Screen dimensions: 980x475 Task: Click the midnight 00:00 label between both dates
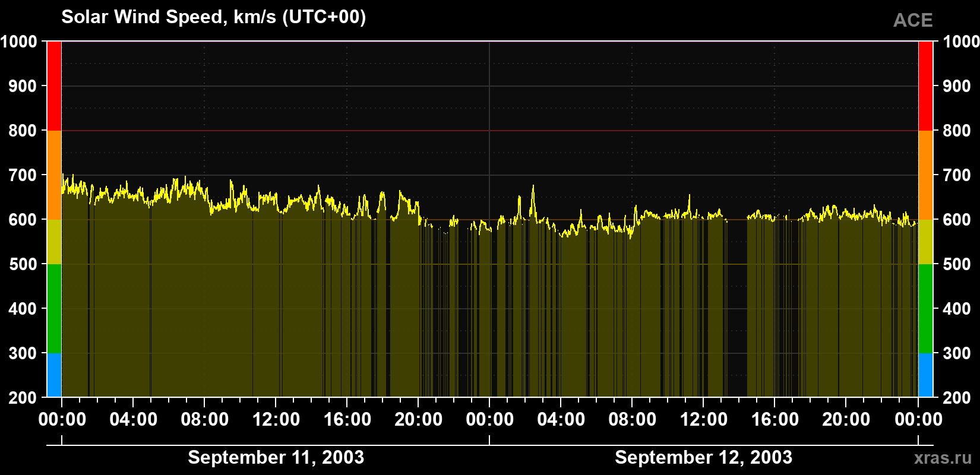(489, 420)
